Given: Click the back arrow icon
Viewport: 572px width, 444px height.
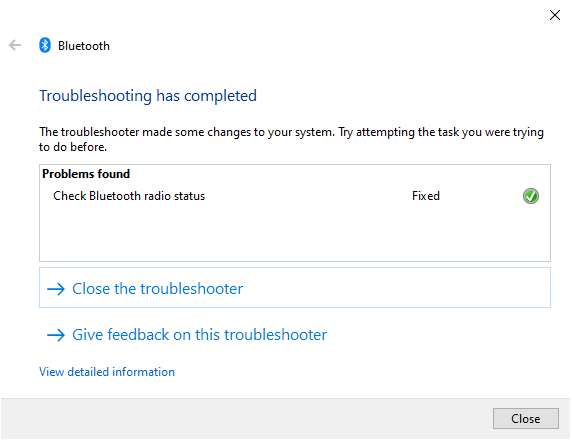Looking at the screenshot, I should 15,45.
